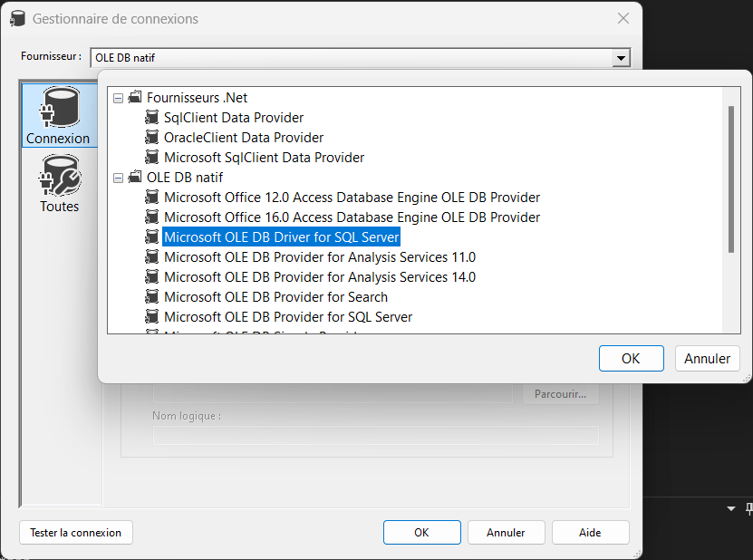The width and height of the screenshot is (753, 560).
Task: Click the OLE DB Provider for SQL Server icon
Action: [x=151, y=317]
